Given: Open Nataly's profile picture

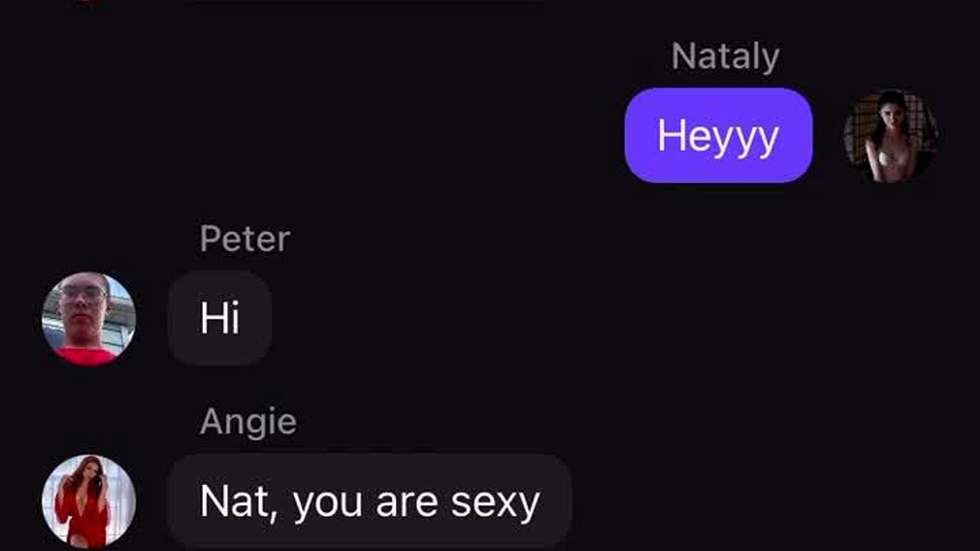Looking at the screenshot, I should pyautogui.click(x=890, y=136).
